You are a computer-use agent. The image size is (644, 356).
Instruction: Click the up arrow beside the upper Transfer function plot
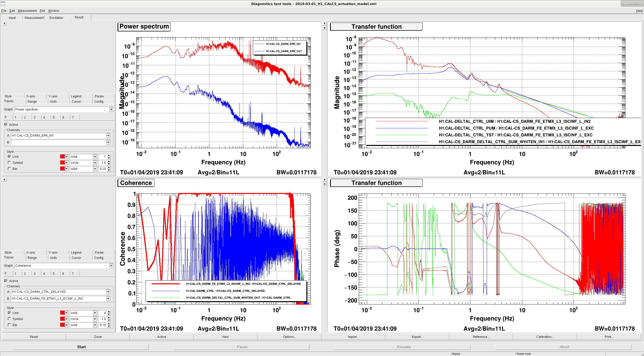pos(325,28)
